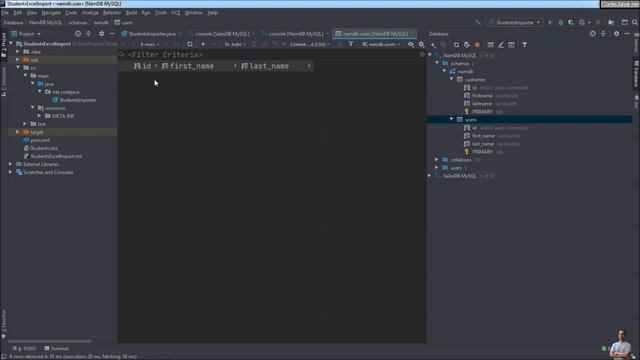Start debugging StudentsImporter with the bug icon
Viewport: 640px width, 360px height.
(x=560, y=22)
